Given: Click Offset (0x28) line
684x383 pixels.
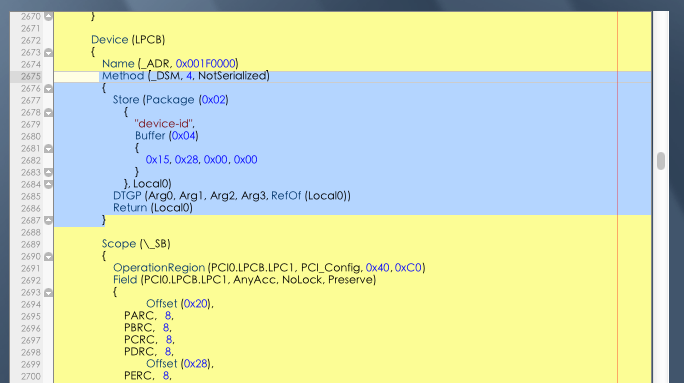Looking at the screenshot, I should [x=180, y=364].
